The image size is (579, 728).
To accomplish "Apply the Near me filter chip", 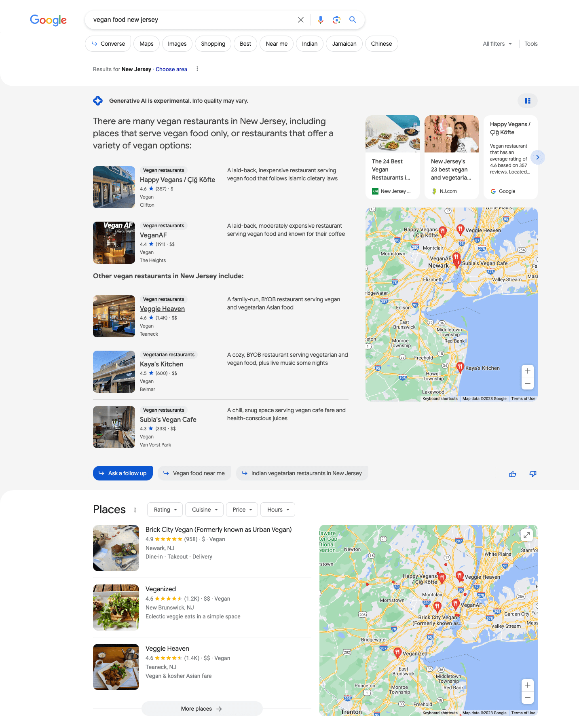I will (277, 44).
